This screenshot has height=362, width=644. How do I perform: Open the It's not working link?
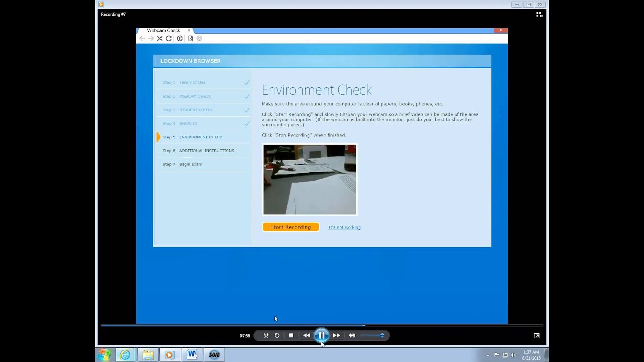(344, 227)
